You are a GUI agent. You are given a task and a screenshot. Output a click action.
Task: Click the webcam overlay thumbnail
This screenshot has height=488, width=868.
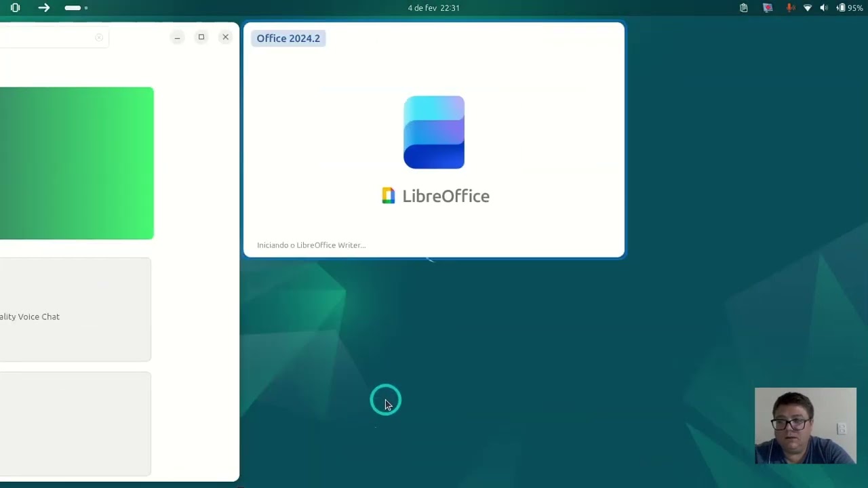pyautogui.click(x=806, y=426)
